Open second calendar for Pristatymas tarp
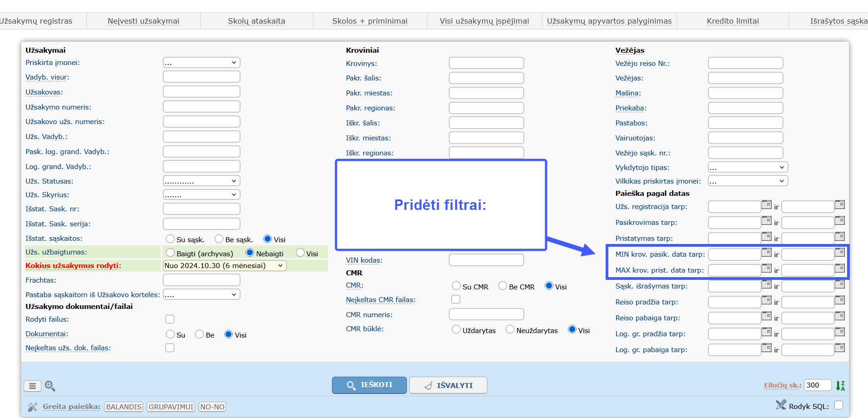The image size is (868, 418). click(x=840, y=236)
